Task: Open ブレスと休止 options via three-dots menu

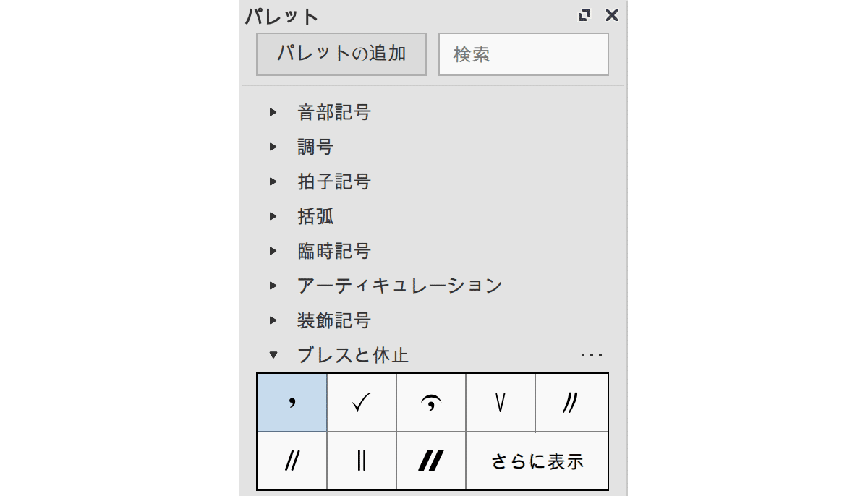Action: pos(592,355)
